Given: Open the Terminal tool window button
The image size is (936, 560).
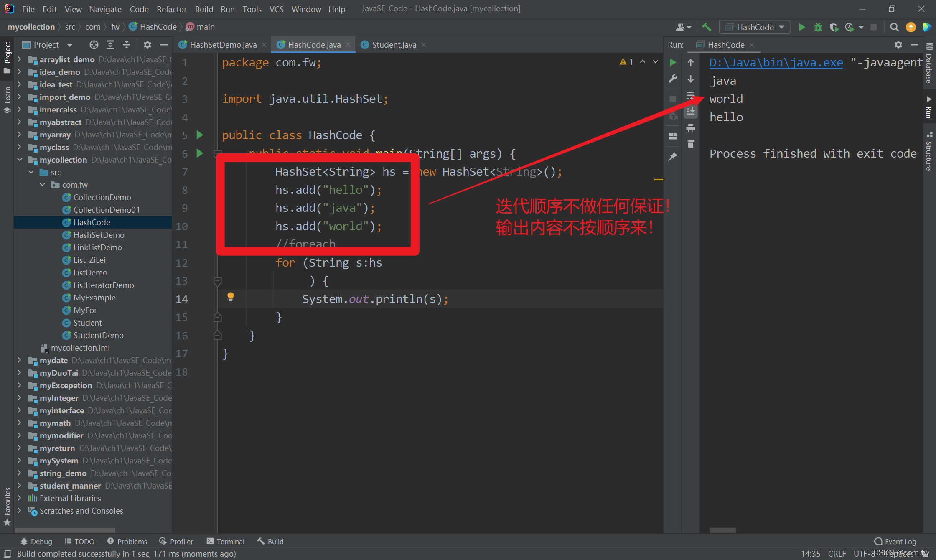Looking at the screenshot, I should (x=226, y=541).
